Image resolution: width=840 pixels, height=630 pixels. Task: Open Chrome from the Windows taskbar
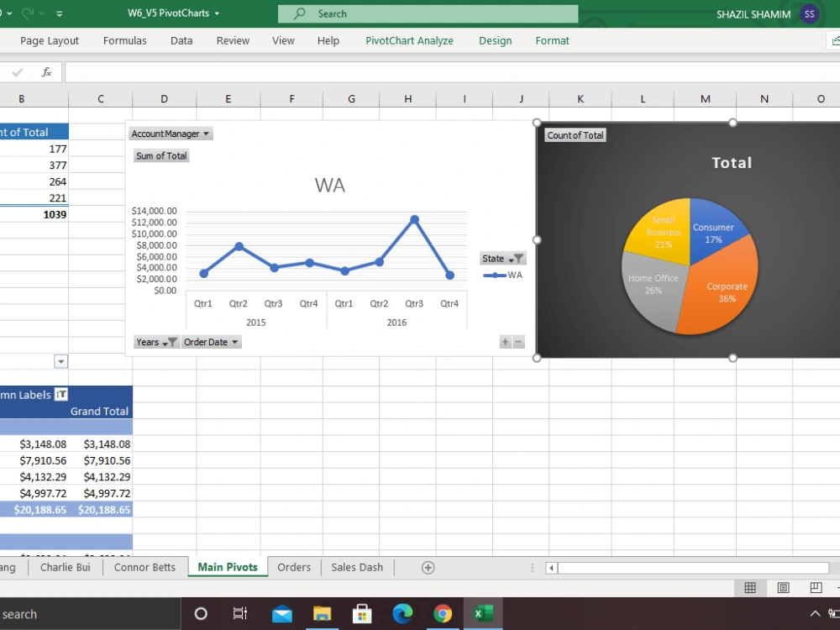click(x=443, y=614)
